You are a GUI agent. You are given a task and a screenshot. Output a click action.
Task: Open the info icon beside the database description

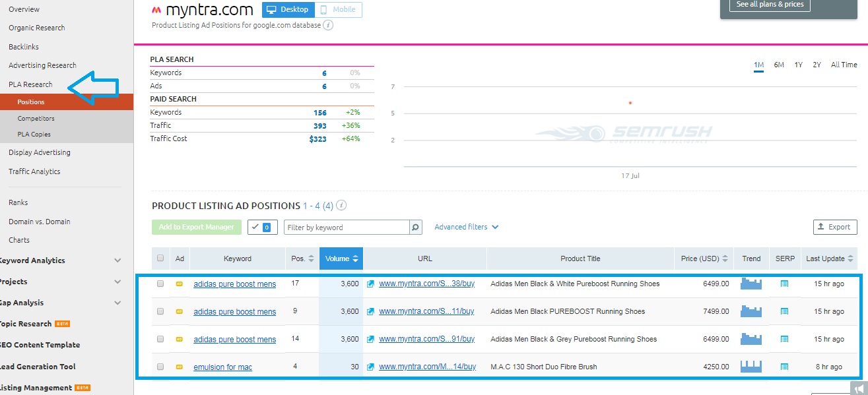328,25
